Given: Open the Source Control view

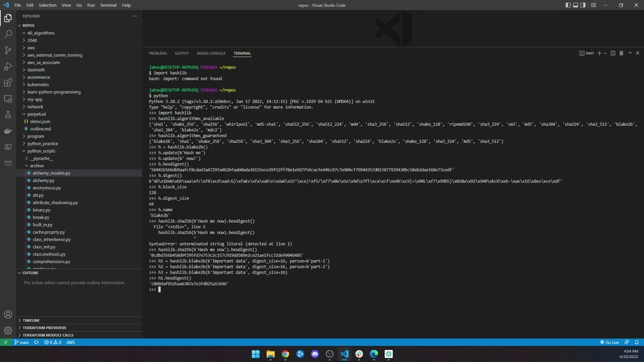Looking at the screenshot, I should (8, 50).
